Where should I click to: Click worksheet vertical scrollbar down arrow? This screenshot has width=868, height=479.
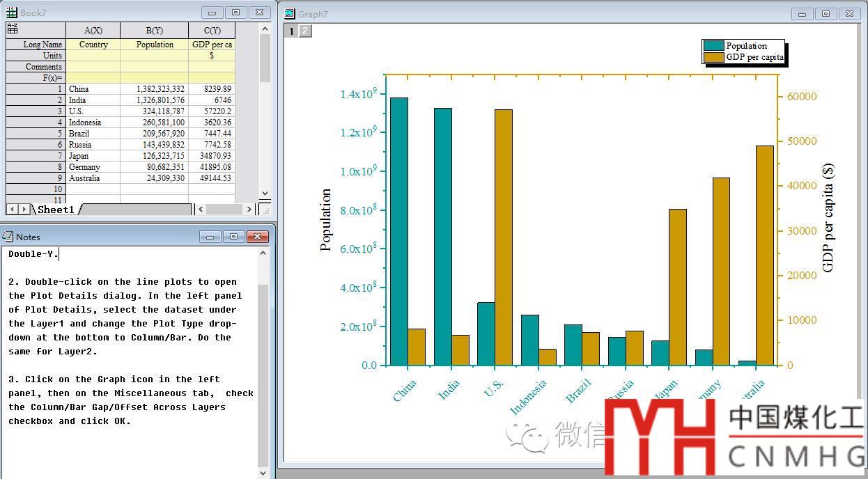(x=265, y=194)
